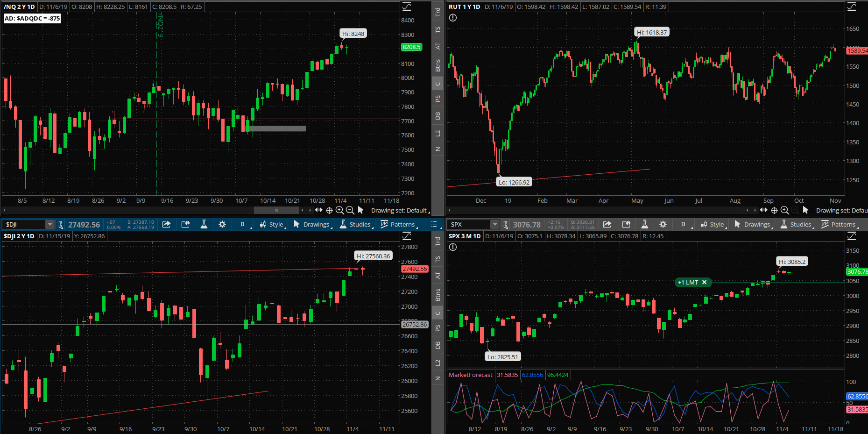Open the Style menu in the SPX toolbar

click(x=713, y=224)
